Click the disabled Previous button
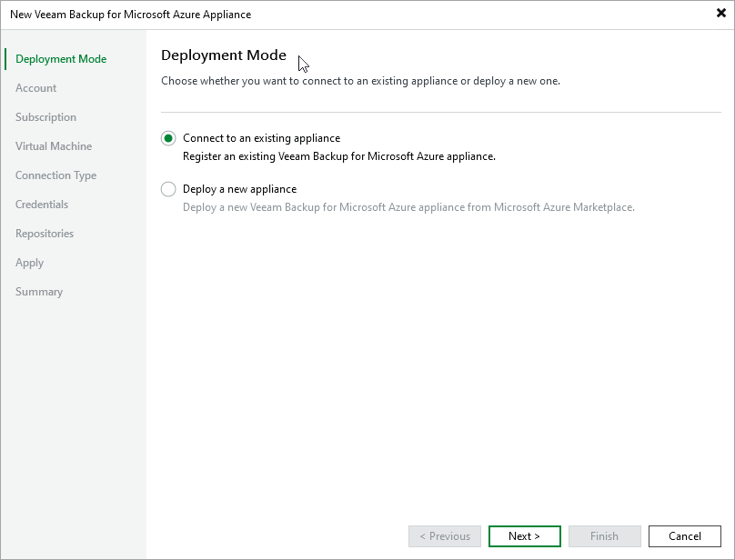This screenshot has height=560, width=735. (x=445, y=536)
